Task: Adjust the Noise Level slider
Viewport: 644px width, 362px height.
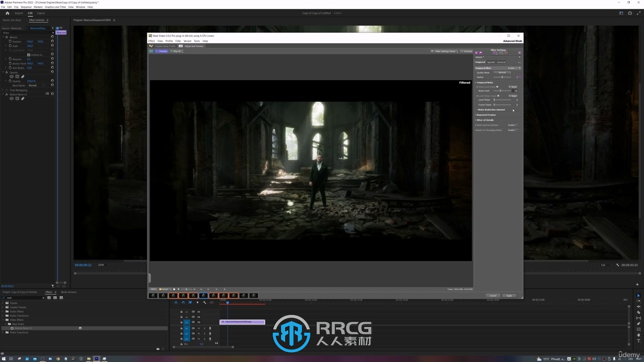Action: point(502,90)
